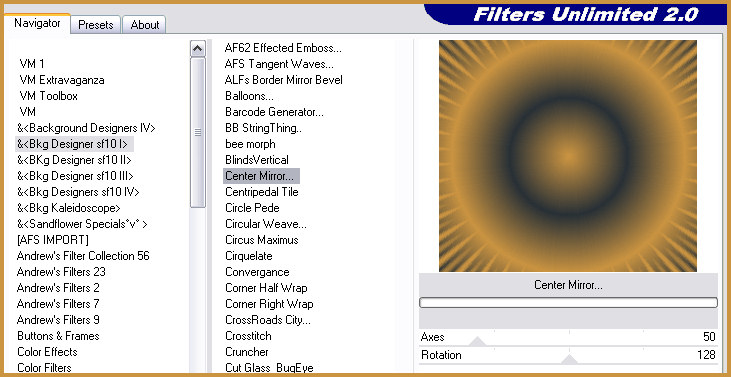Select &<Background Designers IV> group
The height and width of the screenshot is (377, 731).
click(86, 128)
